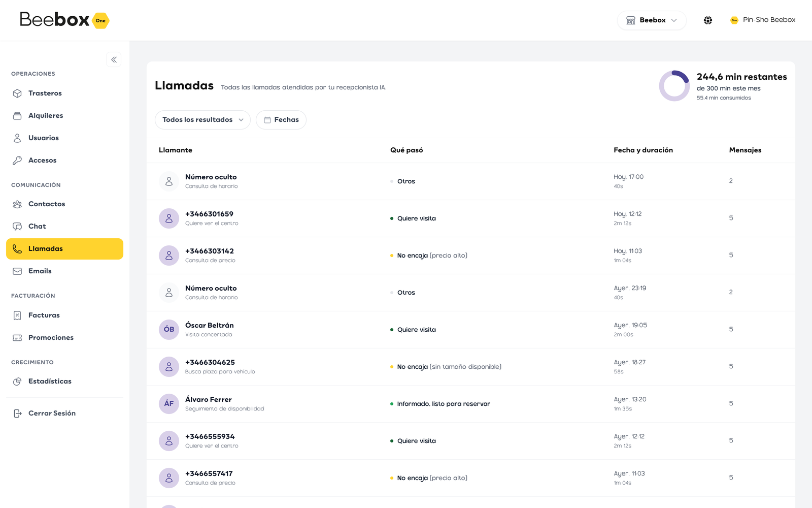812x508 pixels.
Task: Click the Cerrar Sesión link
Action: point(64,414)
